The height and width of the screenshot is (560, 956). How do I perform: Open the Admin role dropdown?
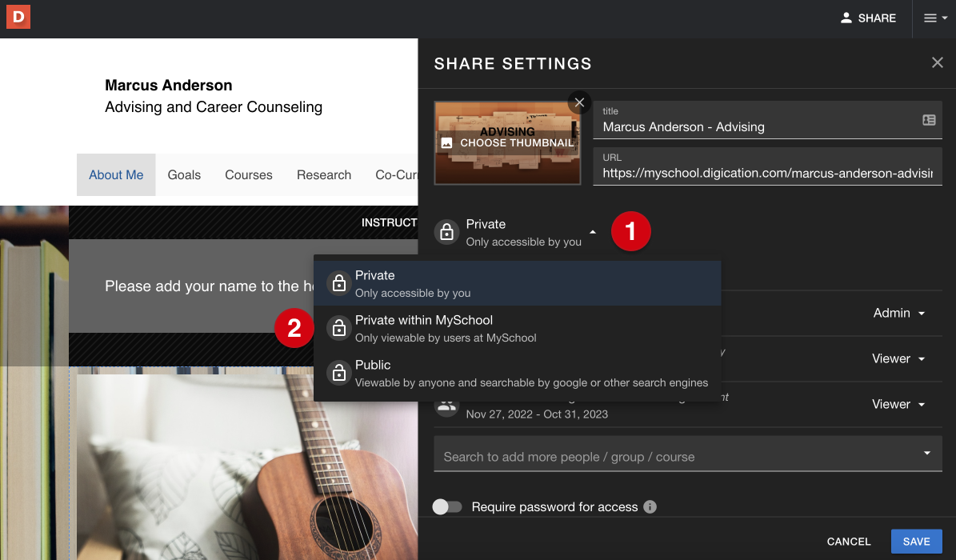(898, 313)
